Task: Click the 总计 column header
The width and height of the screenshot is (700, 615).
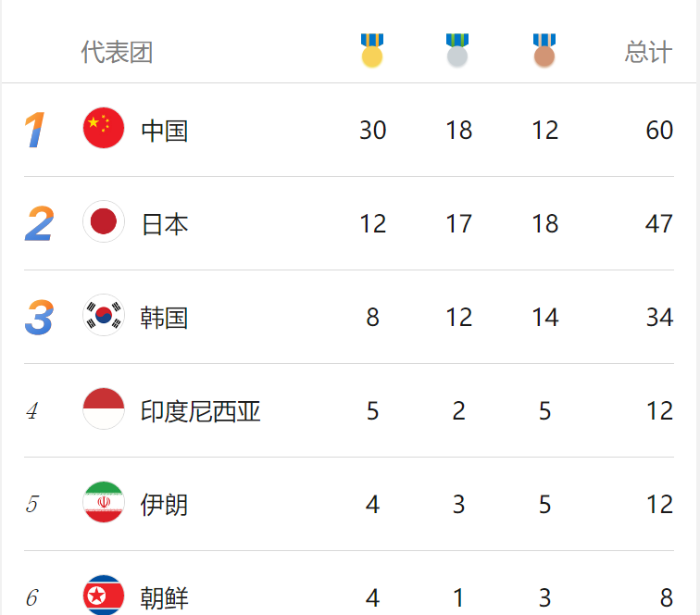Action: [648, 52]
